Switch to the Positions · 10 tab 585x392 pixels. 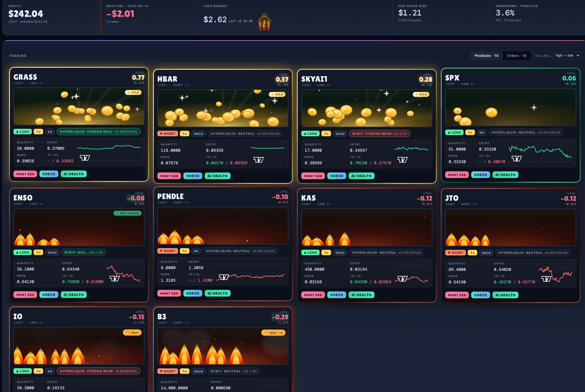click(x=486, y=56)
